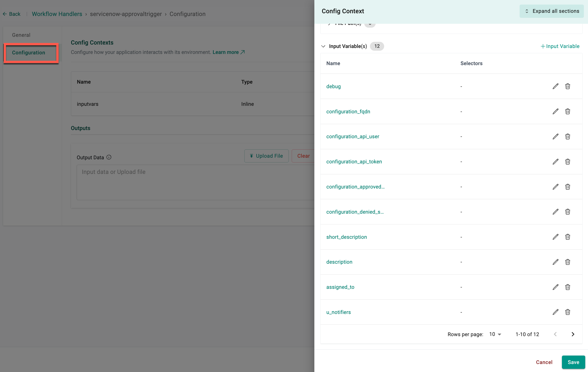Delete the u_notifiers variable
Image resolution: width=588 pixels, height=372 pixels.
point(567,312)
